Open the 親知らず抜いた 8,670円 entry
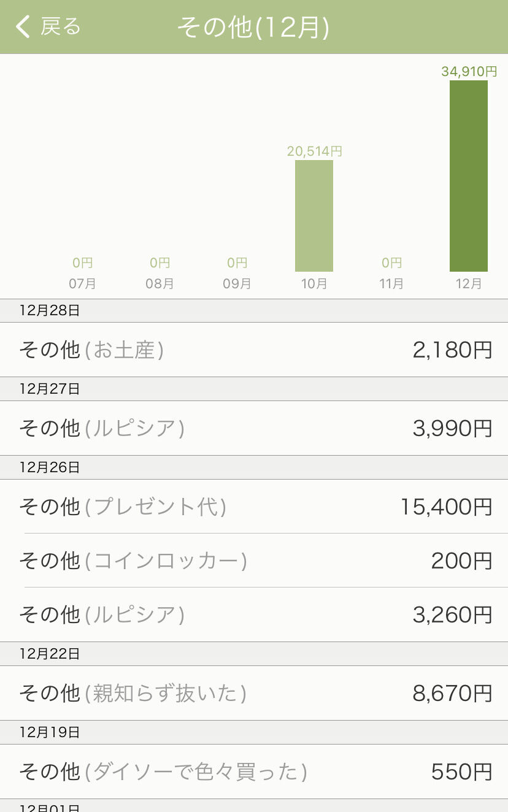Screen dimensions: 508x812 coord(254,693)
